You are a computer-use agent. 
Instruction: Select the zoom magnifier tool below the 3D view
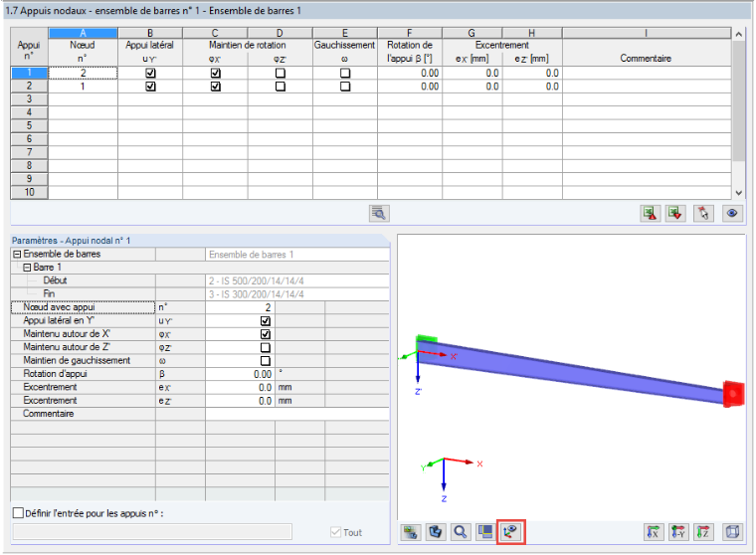coord(461,532)
